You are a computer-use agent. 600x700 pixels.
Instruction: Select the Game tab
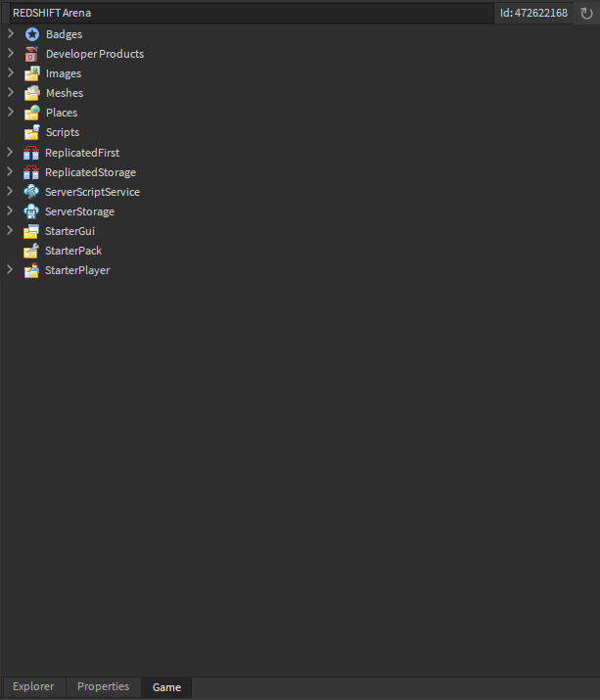click(x=167, y=687)
